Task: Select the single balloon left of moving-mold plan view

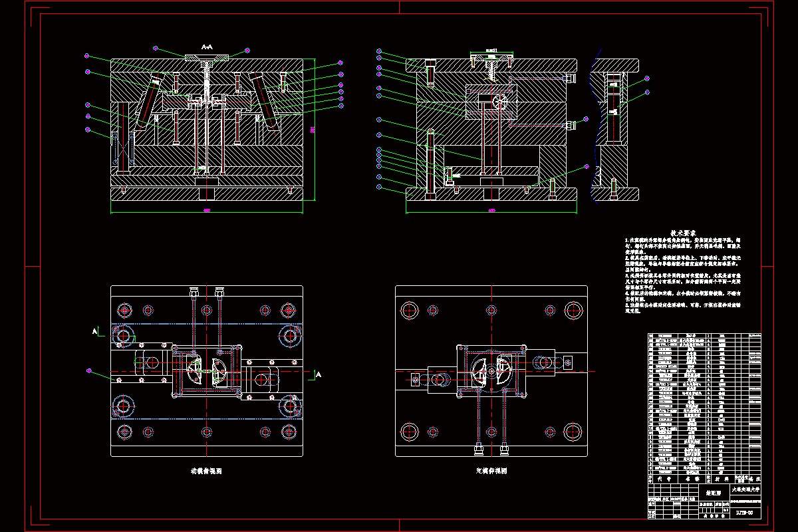Action: [88, 370]
